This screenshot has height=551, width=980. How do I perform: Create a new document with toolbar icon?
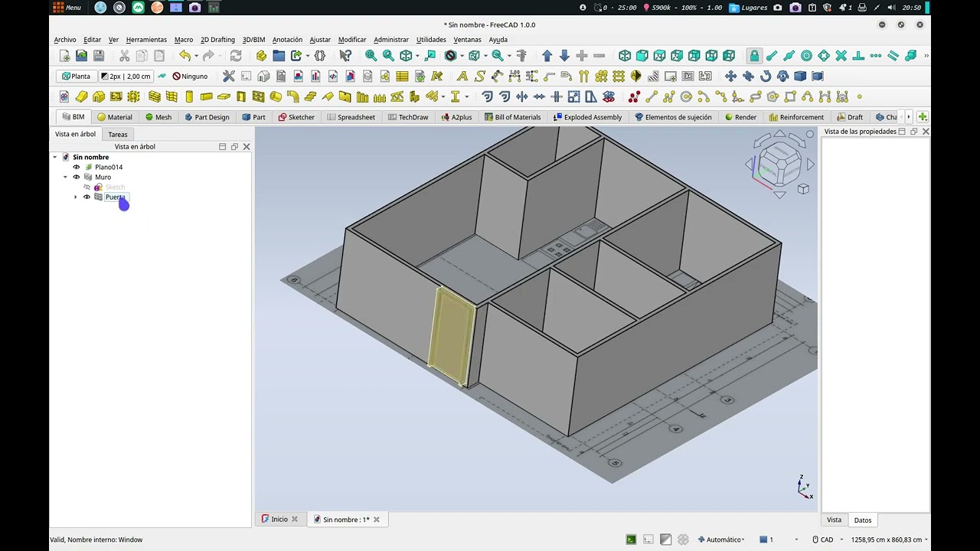coord(64,56)
